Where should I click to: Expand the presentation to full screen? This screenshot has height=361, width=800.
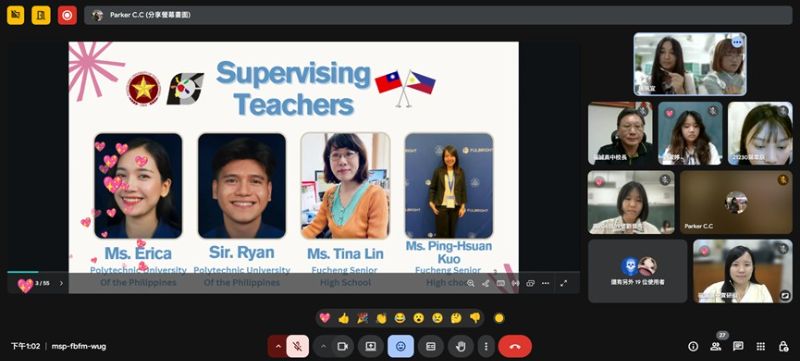pyautogui.click(x=564, y=283)
